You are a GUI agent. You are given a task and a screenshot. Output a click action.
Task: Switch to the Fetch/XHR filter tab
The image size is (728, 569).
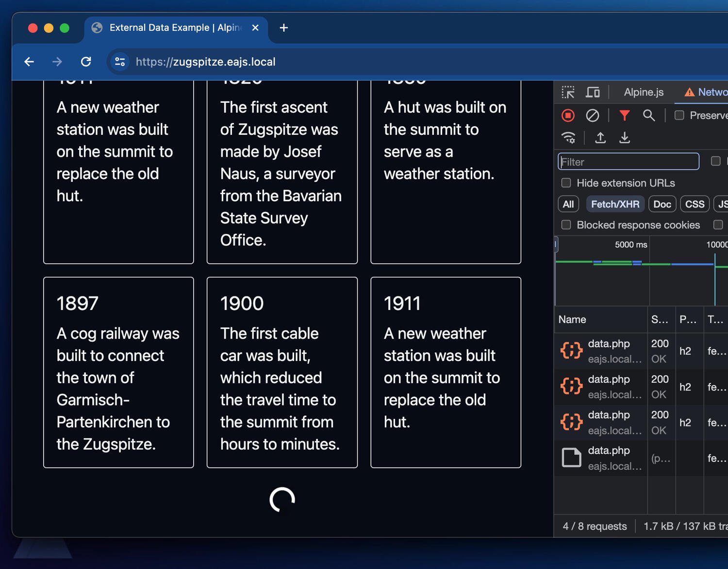tap(615, 204)
